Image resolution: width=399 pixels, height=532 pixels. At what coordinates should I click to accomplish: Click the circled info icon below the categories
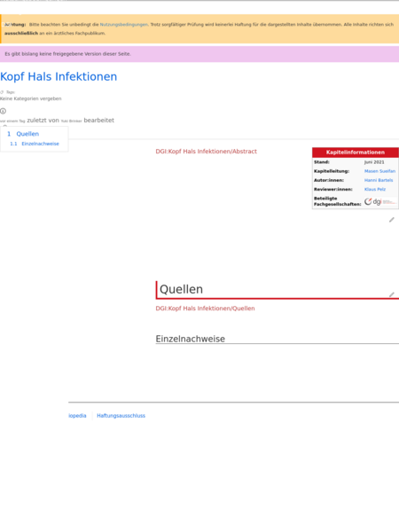[3, 111]
